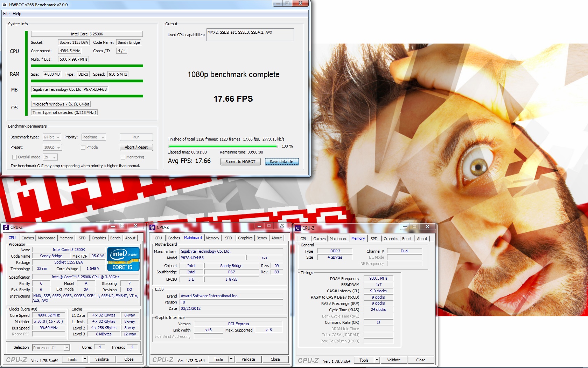This screenshot has height=368, width=588.
Task: Click the BIOS Date 03/21/2012 value
Action: [x=231, y=309]
